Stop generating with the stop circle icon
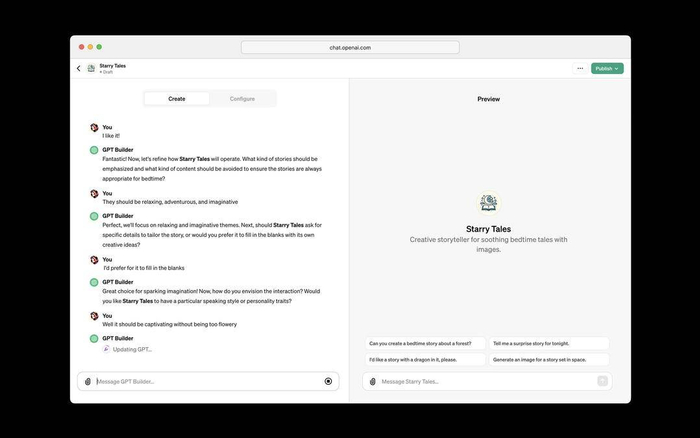The height and width of the screenshot is (438, 700). (x=328, y=381)
